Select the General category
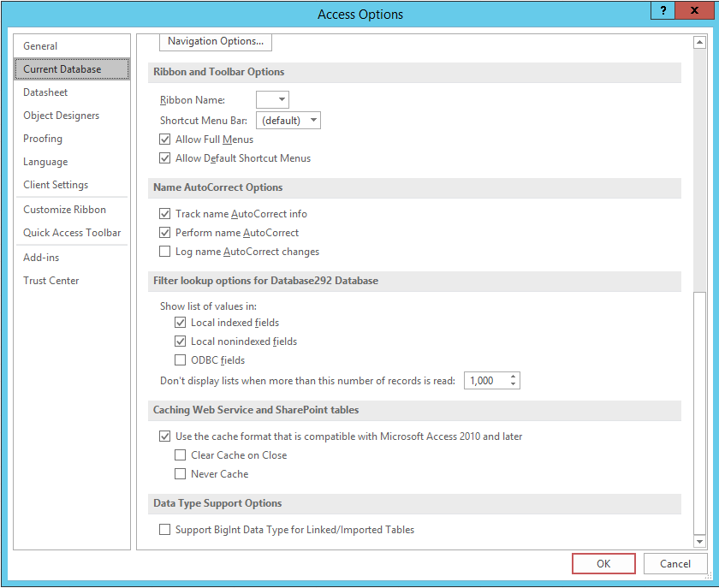The height and width of the screenshot is (588, 719). 40,46
